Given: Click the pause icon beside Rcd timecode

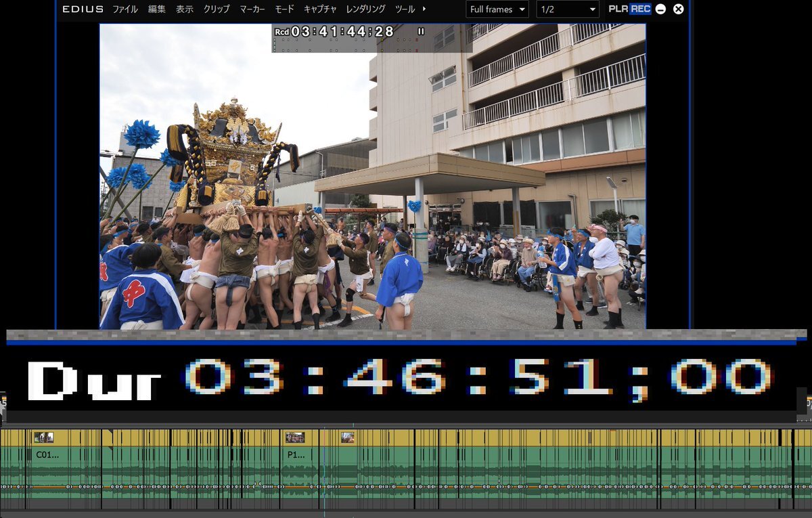Looking at the screenshot, I should click(x=421, y=31).
